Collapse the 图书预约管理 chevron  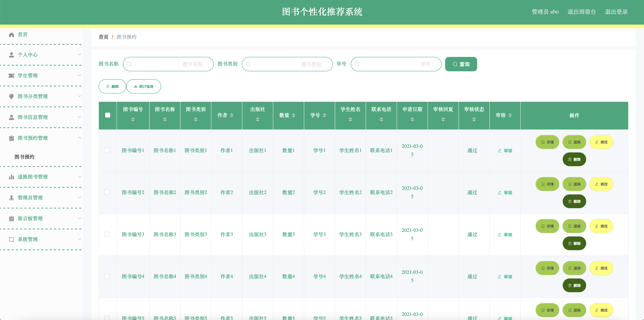click(x=79, y=138)
